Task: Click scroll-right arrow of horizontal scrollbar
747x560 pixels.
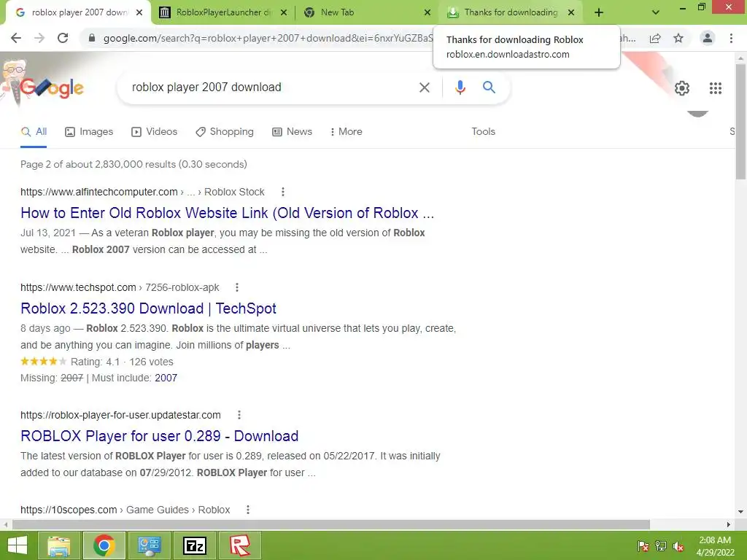Action: [729, 524]
